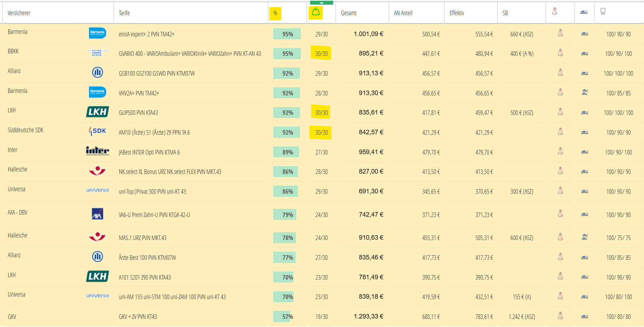Image resolution: width=644 pixels, height=327 pixels.
Task: Sort by the Versicherer column header
Action: tap(19, 13)
